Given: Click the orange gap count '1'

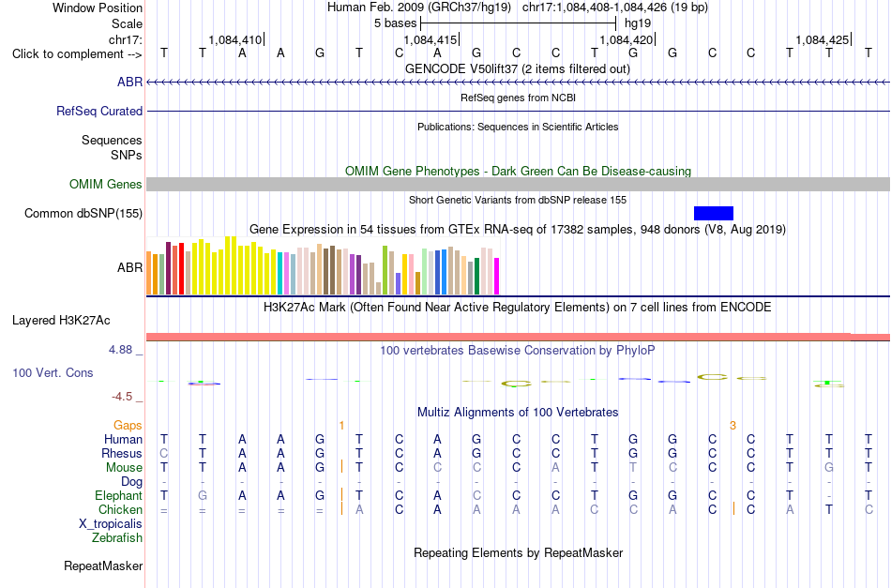Looking at the screenshot, I should (x=341, y=426).
